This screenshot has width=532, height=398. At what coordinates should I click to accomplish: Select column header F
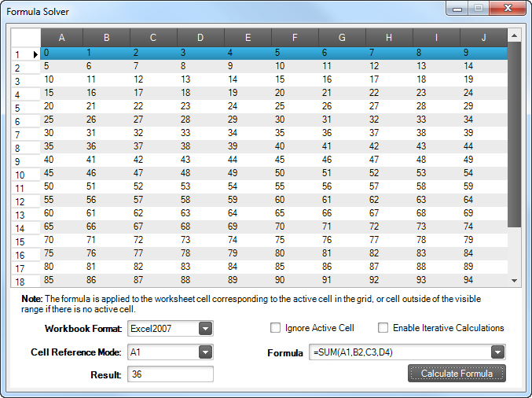coord(295,37)
